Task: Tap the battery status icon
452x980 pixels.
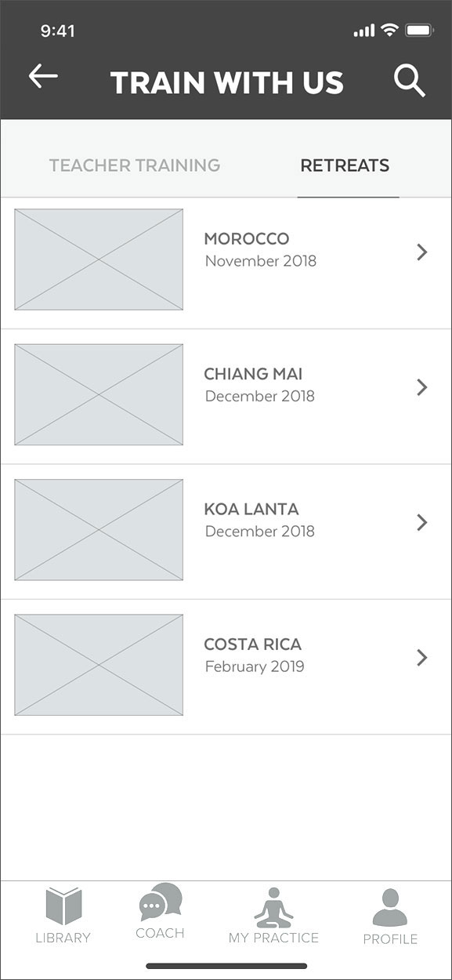Action: tap(420, 31)
